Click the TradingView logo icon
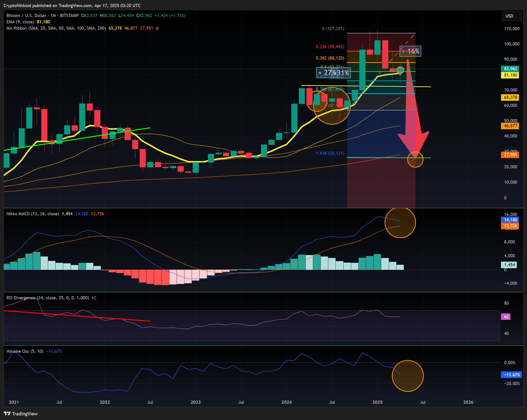The image size is (527, 420). (x=7, y=414)
